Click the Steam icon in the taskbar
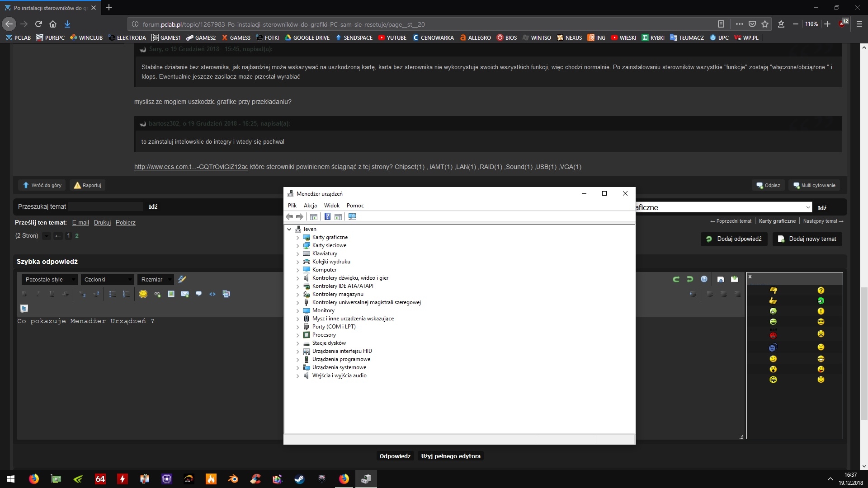Viewport: 868px width, 488px height. [x=299, y=479]
